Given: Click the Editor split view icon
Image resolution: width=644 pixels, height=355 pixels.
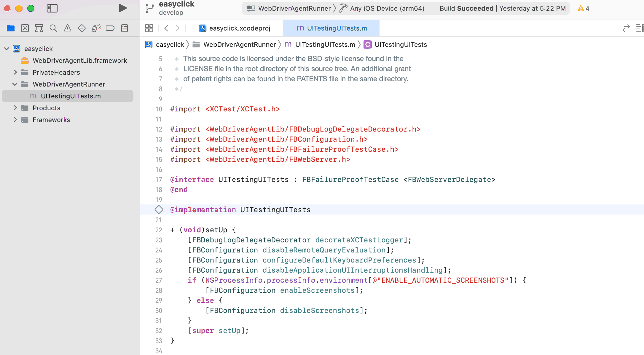Looking at the screenshot, I should tap(639, 28).
